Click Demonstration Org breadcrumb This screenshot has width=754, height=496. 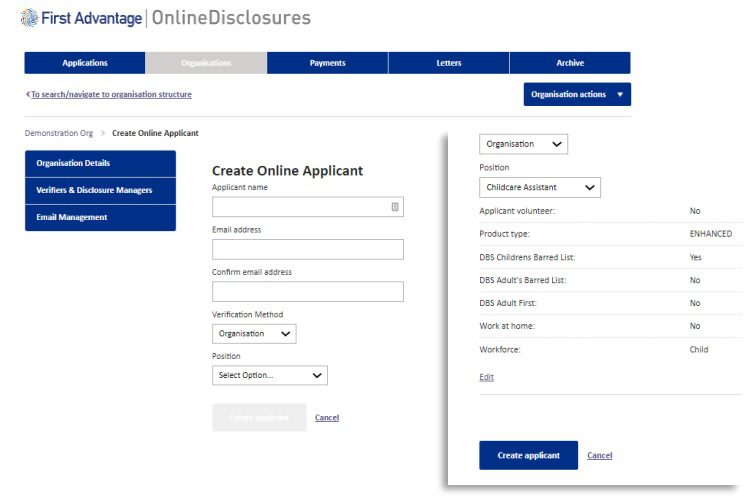(58, 133)
